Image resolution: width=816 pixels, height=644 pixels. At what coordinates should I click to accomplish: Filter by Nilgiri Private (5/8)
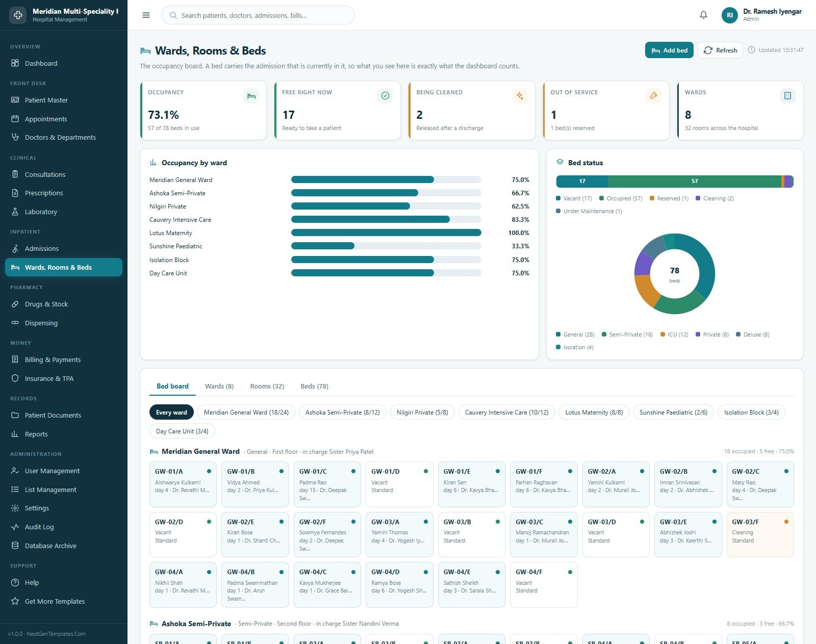[422, 413]
